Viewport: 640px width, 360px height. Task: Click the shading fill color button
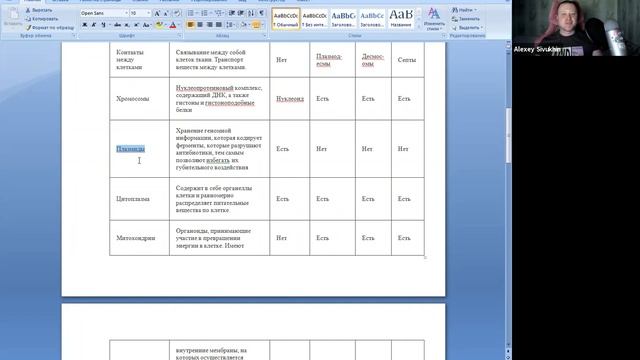(244, 25)
